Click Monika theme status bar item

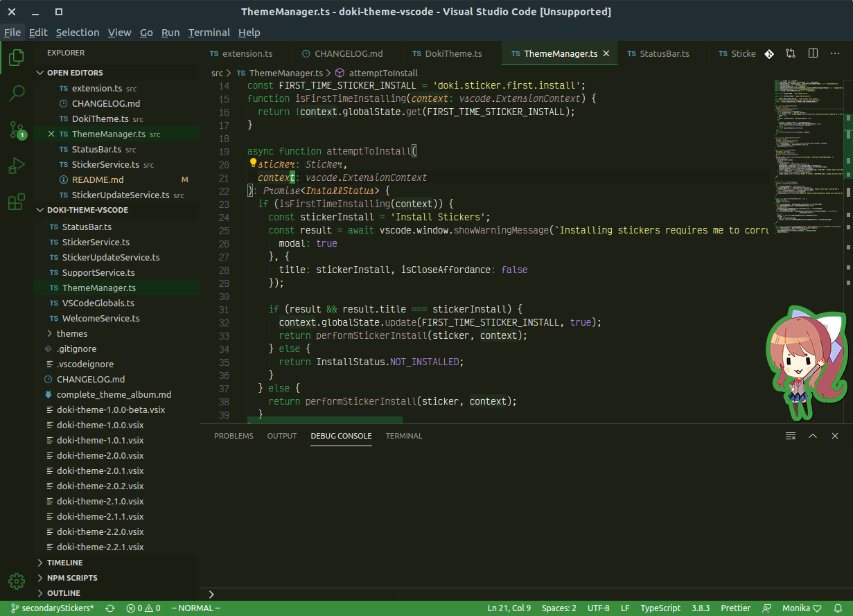click(x=802, y=608)
